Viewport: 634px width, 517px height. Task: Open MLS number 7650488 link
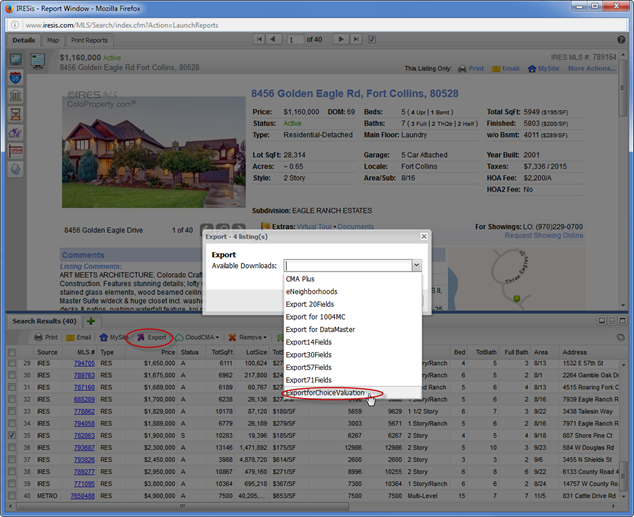(82, 496)
